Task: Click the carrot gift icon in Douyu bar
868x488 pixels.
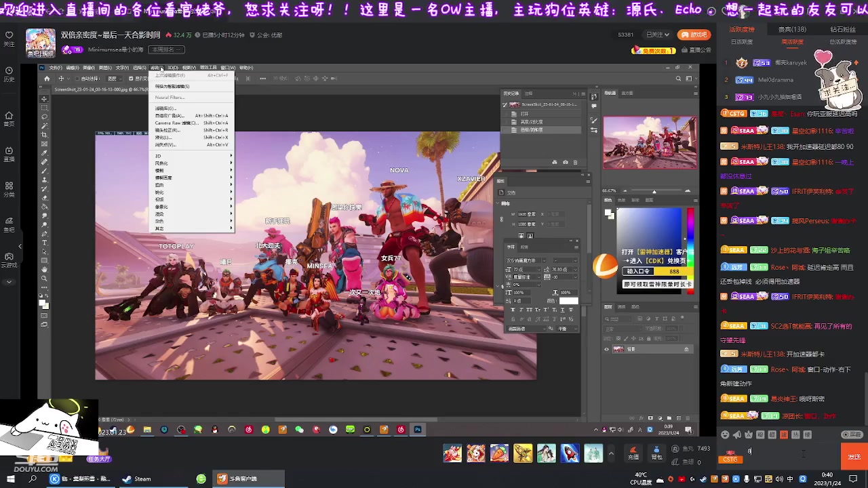Action: coord(499,452)
